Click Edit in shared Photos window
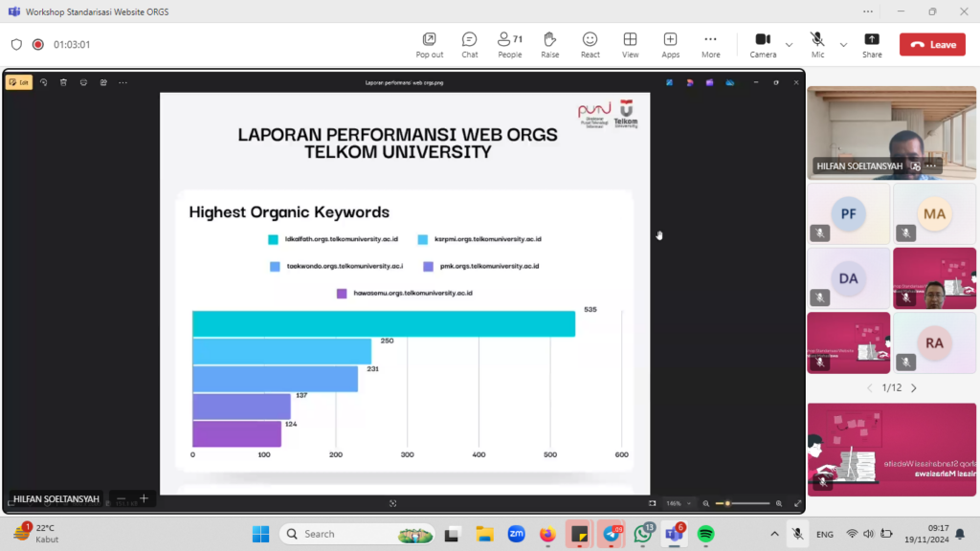Image resolution: width=980 pixels, height=551 pixels. tap(19, 82)
